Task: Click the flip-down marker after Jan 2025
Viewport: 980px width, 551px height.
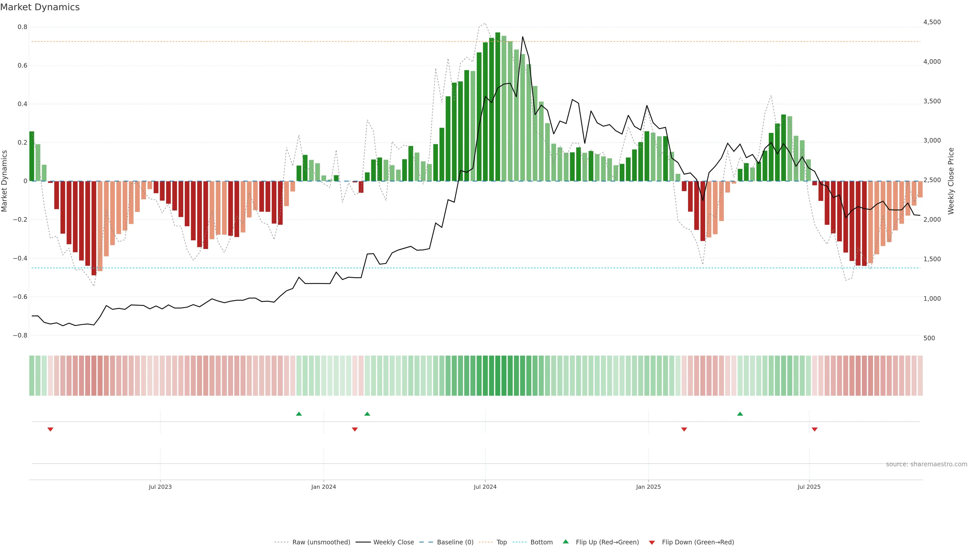Action: click(x=684, y=429)
